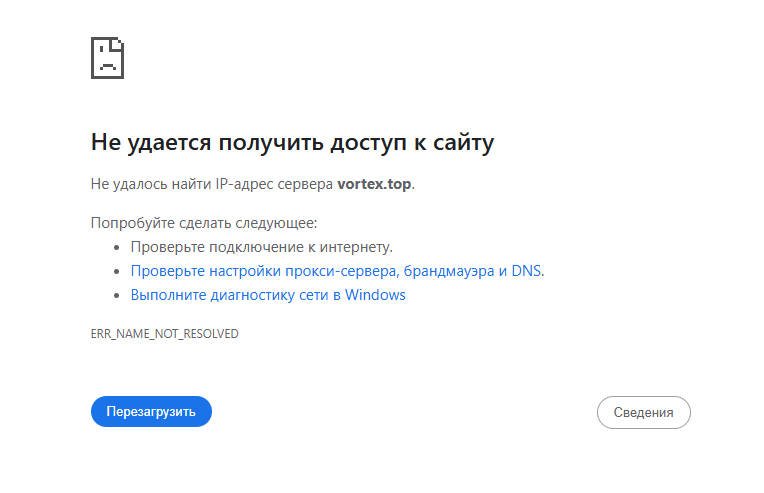Click the ERR_NAME_NOT_RESOLVED error code
The width and height of the screenshot is (764, 493).
(x=164, y=334)
